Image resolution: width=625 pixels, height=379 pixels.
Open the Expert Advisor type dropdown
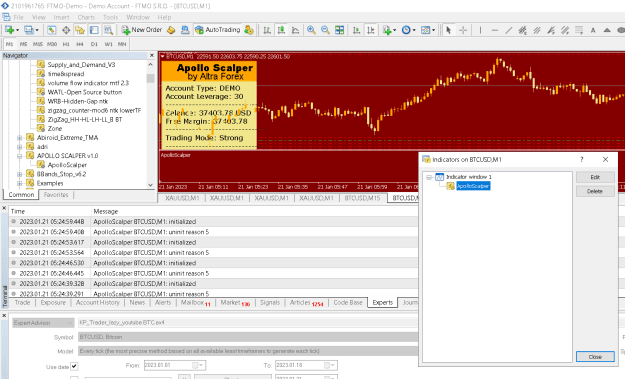pyautogui.click(x=43, y=322)
